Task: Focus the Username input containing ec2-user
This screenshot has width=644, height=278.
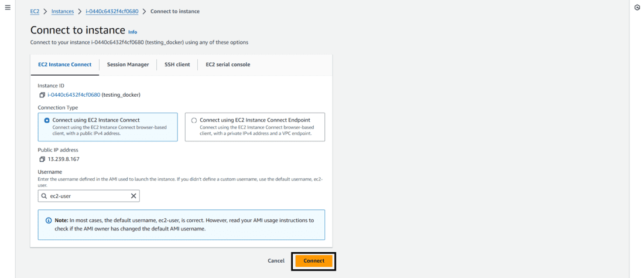Action: (88, 196)
